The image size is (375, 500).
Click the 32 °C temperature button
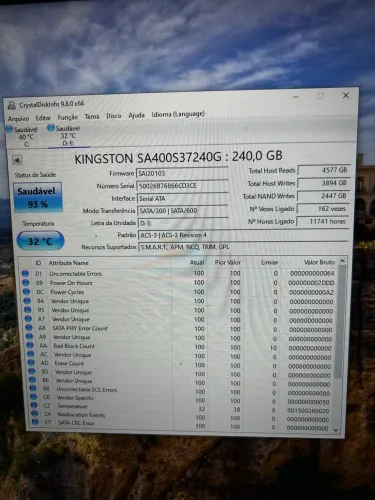click(40, 241)
